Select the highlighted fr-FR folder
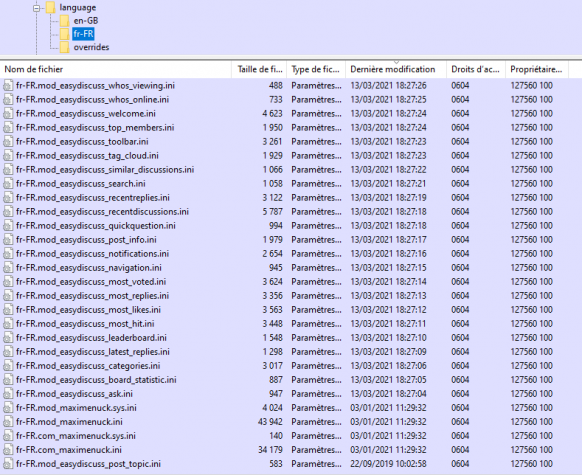Viewport: 582px width, 475px height. pyautogui.click(x=83, y=34)
